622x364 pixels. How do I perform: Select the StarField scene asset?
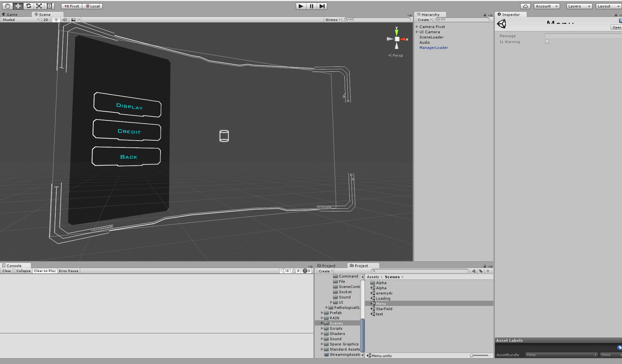429,309
